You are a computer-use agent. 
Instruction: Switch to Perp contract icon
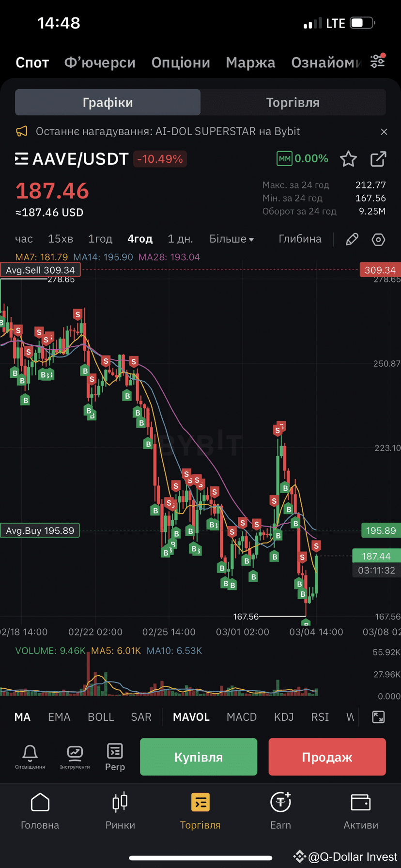(x=115, y=757)
